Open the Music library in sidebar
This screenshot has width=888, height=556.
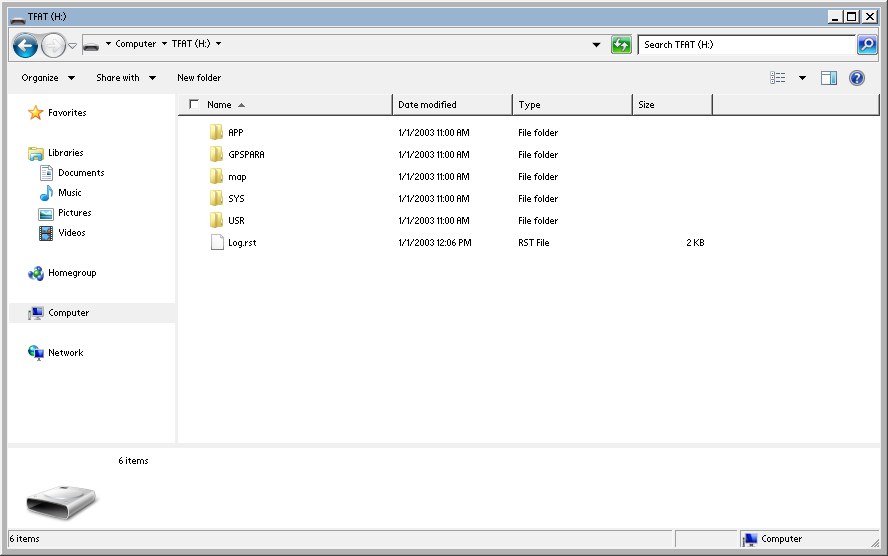click(69, 193)
